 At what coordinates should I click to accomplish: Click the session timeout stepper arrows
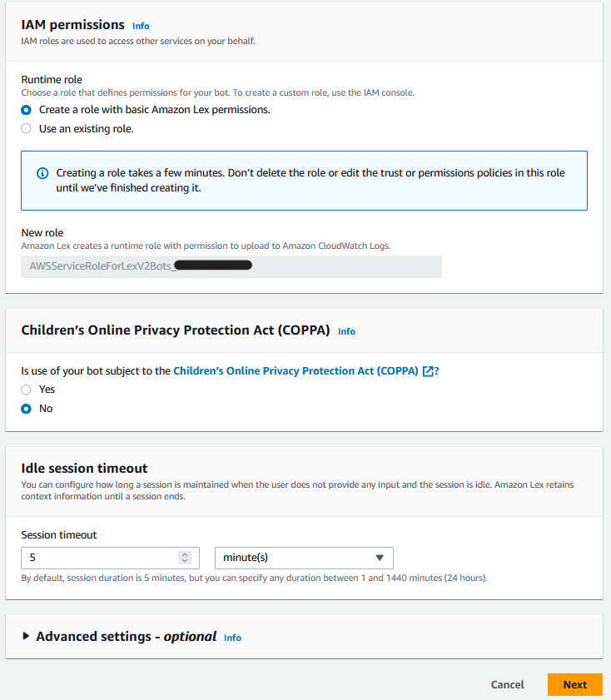(x=184, y=558)
